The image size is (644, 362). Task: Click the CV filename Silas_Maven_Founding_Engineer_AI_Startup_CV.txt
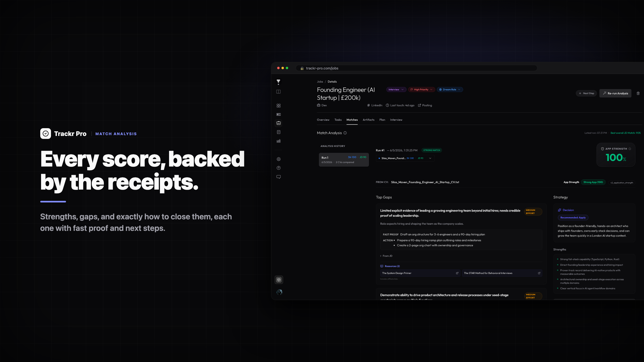click(425, 182)
